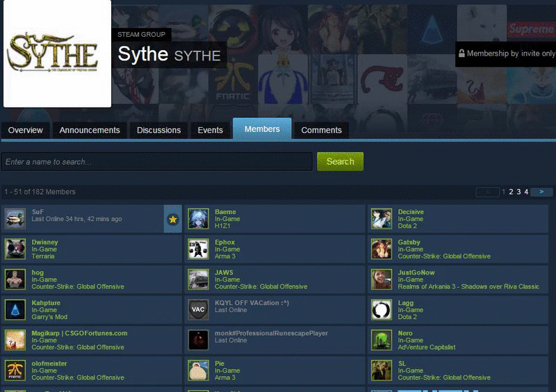Click 'Last Online 34 hrs, 42 mins ago' text
Screen dimensions: 556x392
tap(76, 219)
